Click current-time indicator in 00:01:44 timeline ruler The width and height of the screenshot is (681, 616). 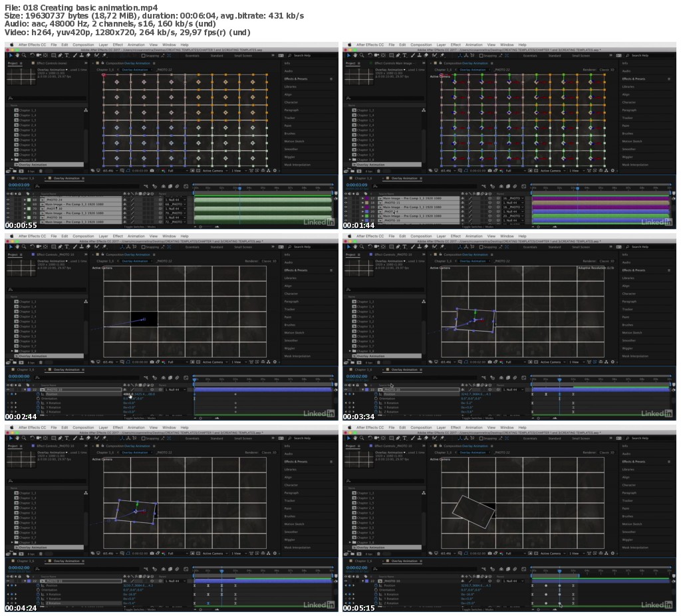click(x=577, y=188)
